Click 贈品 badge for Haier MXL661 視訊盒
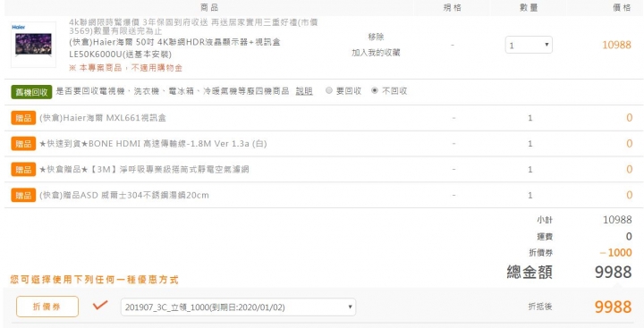 coord(23,118)
